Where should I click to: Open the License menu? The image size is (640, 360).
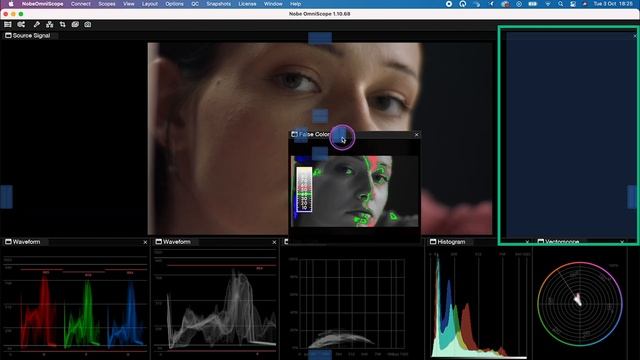coord(247,4)
